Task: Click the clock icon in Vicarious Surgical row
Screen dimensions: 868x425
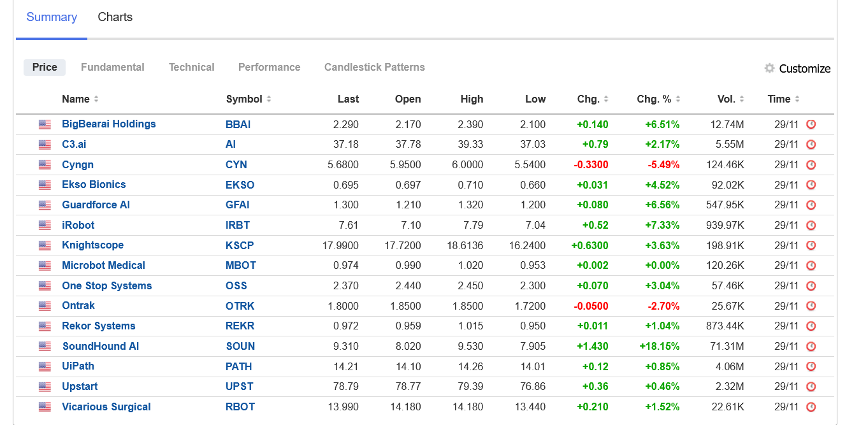Action: tap(811, 407)
